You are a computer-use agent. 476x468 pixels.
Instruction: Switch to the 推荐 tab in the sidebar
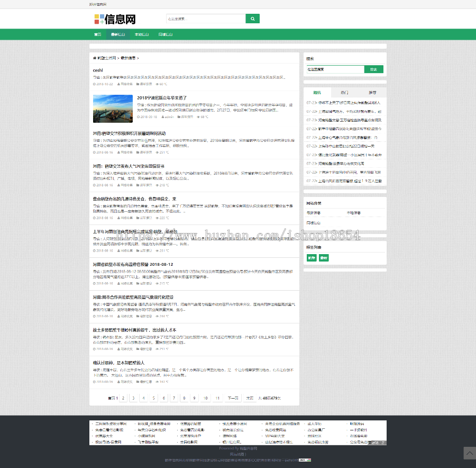pos(372,92)
